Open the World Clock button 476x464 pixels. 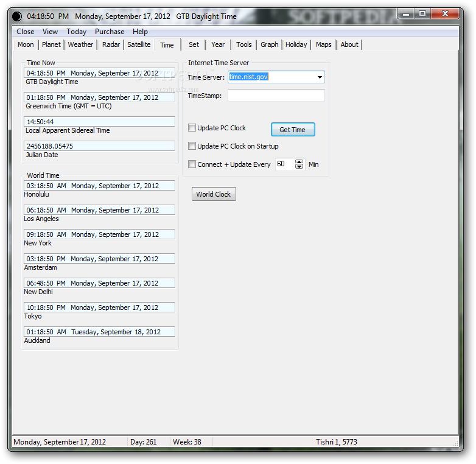pyautogui.click(x=214, y=194)
